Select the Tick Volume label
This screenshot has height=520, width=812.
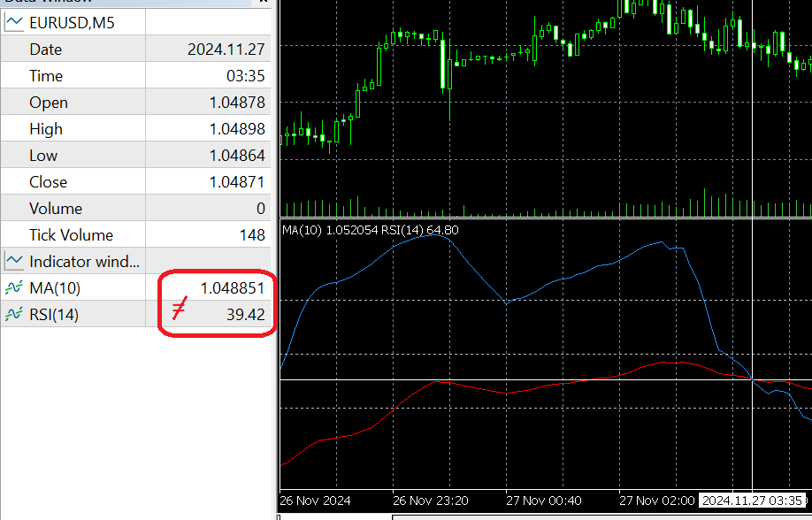tap(72, 234)
